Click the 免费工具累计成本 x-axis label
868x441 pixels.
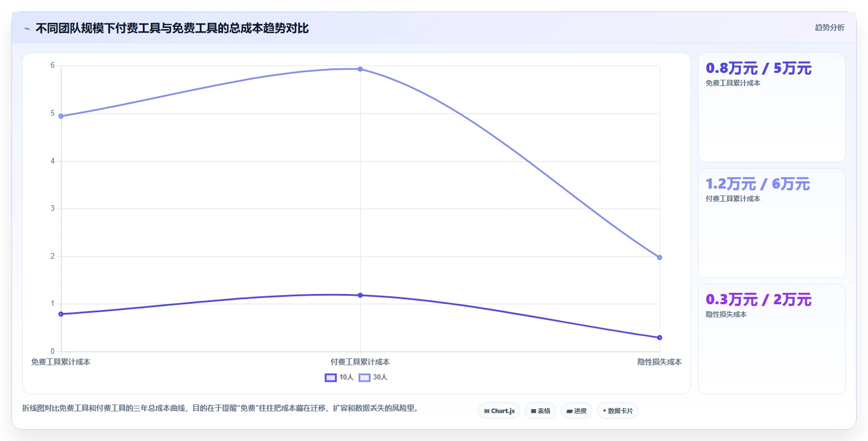61,362
